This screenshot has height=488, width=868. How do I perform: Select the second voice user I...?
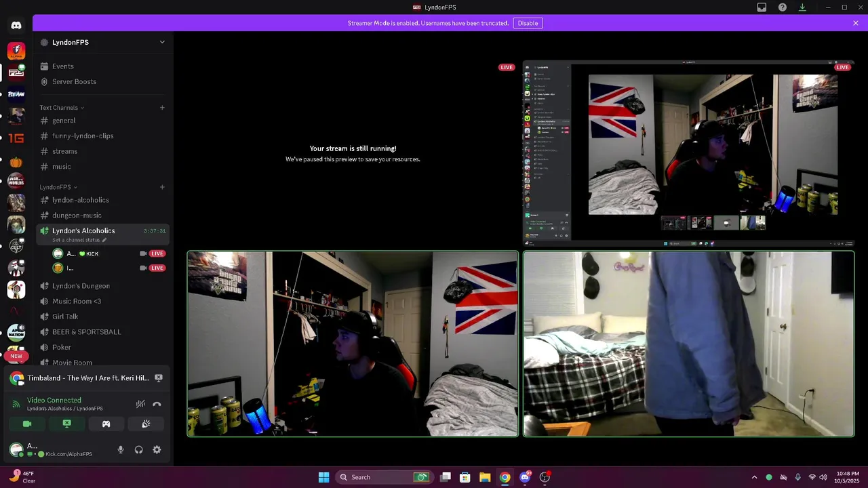click(x=110, y=268)
